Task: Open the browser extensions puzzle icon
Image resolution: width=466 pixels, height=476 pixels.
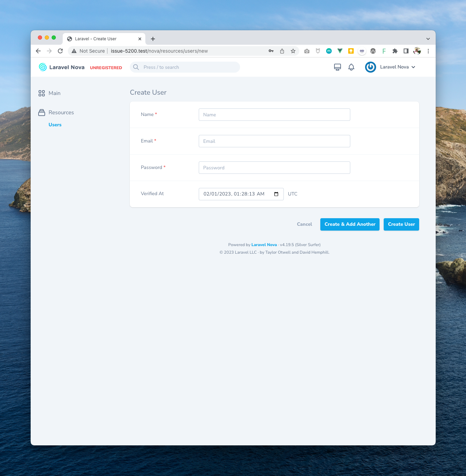Action: point(395,51)
